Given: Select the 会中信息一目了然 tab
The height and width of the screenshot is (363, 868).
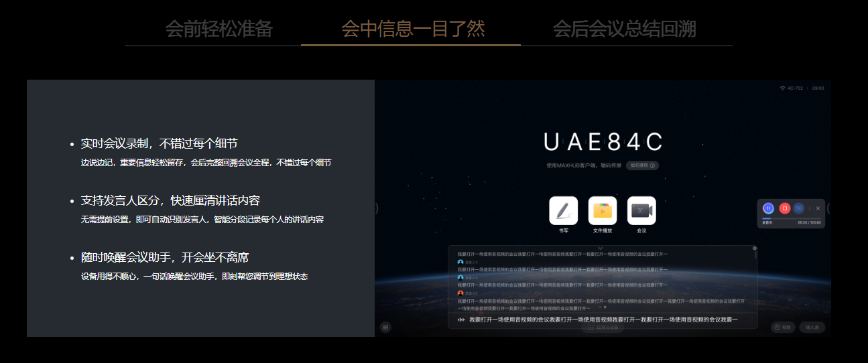Looking at the screenshot, I should tap(412, 29).
